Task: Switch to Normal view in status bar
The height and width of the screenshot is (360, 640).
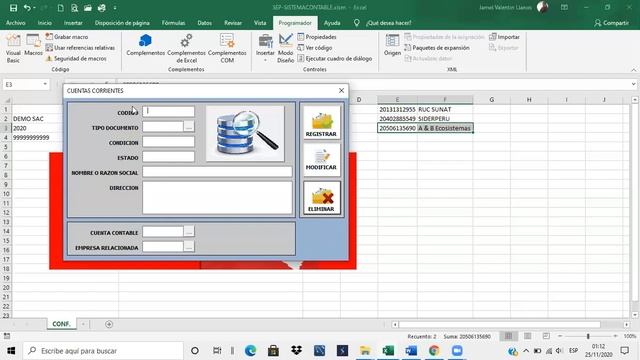Action: click(x=508, y=336)
